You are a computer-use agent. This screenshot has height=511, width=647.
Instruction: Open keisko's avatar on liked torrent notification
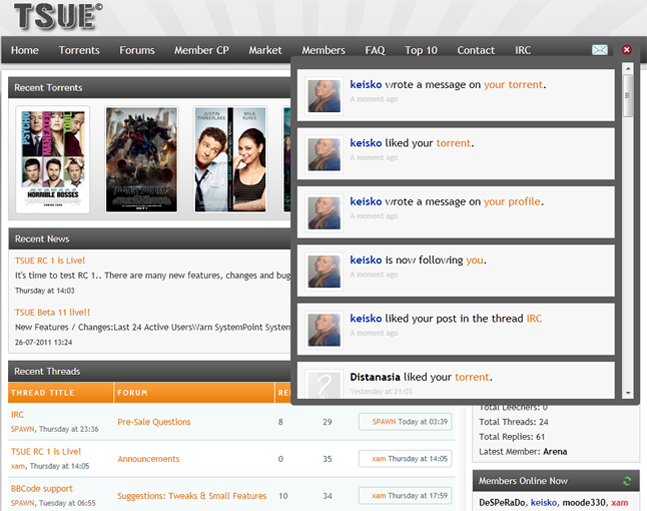tap(324, 154)
